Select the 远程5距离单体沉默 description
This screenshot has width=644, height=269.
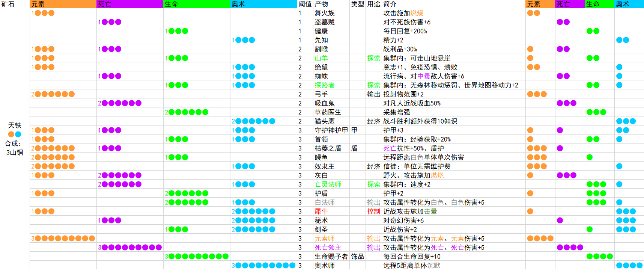tap(412, 266)
